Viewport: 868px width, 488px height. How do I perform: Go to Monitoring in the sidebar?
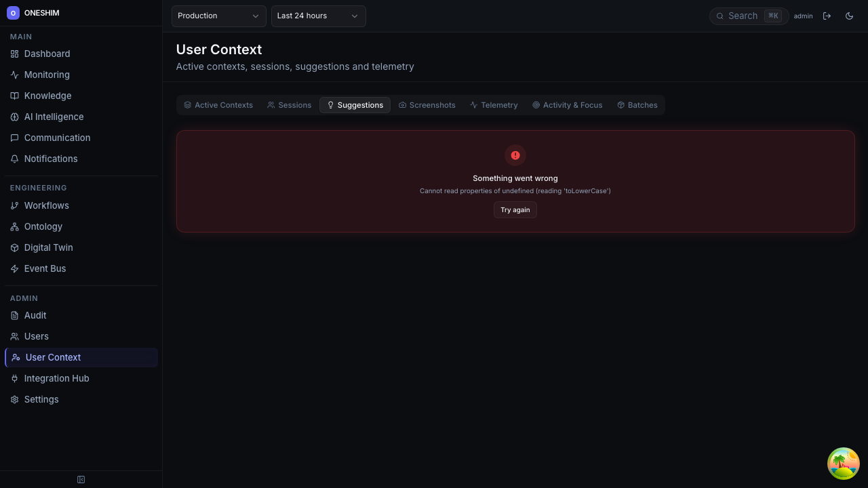[x=47, y=75]
